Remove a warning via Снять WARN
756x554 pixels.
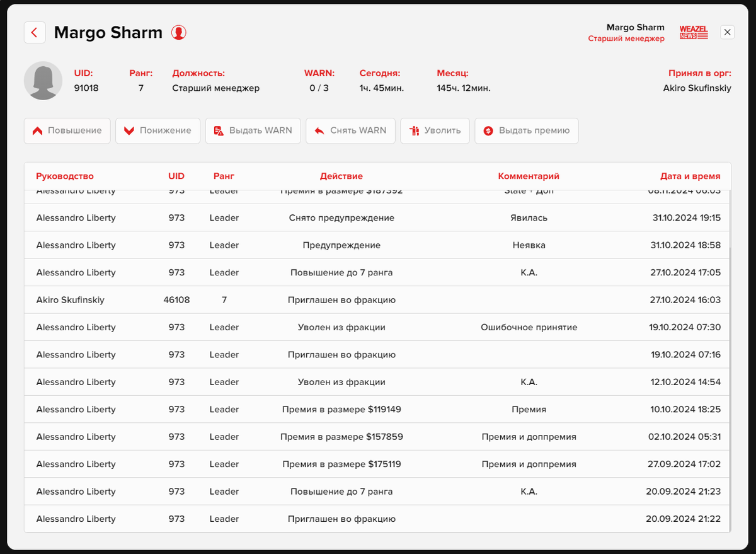coord(350,130)
